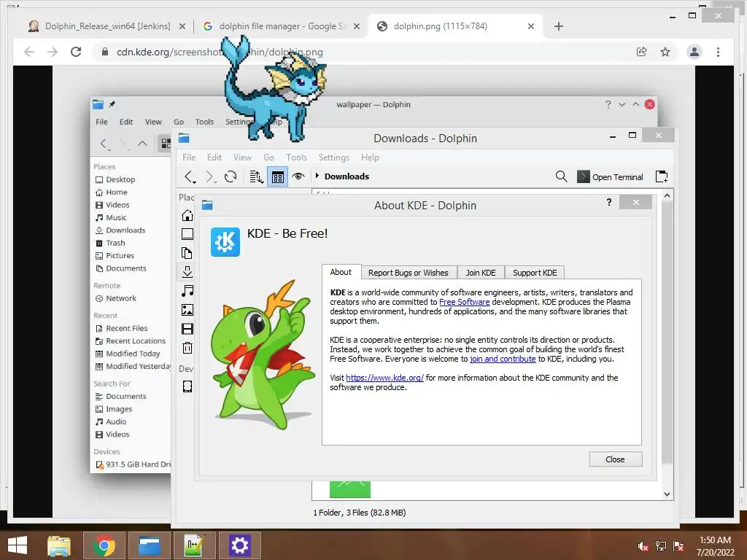
Task: Click the Chrome address bar URL
Action: 220,52
